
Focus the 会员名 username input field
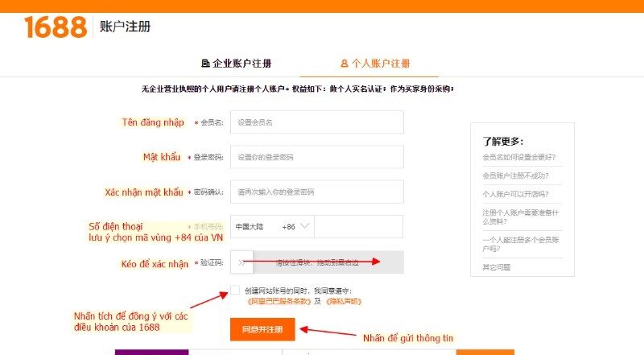316,122
